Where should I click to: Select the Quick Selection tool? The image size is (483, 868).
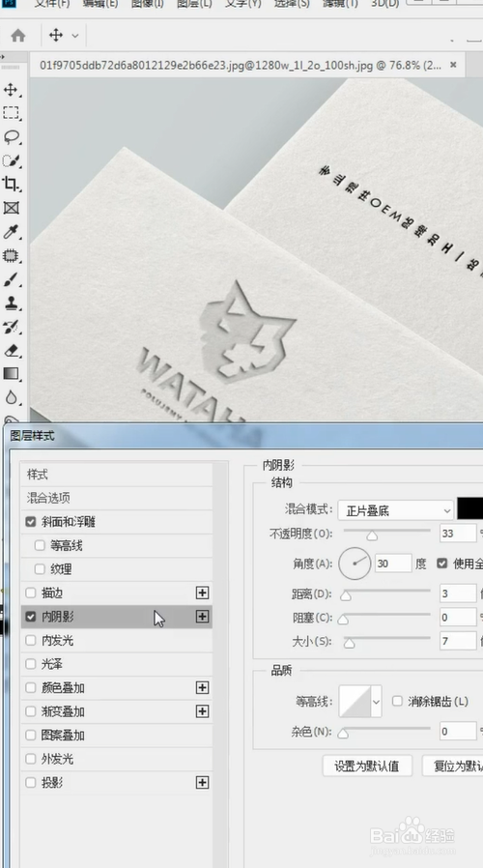tap(11, 160)
